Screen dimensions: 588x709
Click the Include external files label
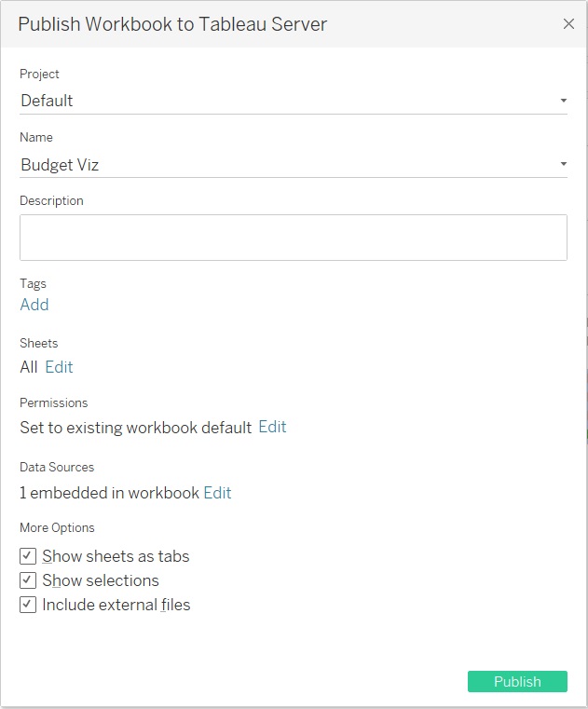pos(116,605)
